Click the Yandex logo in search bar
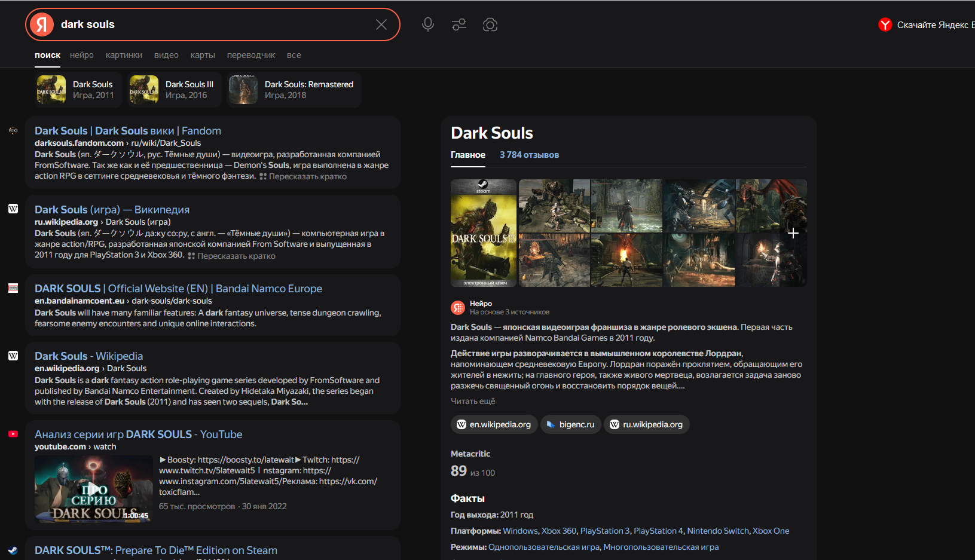The height and width of the screenshot is (560, 975). tap(42, 25)
